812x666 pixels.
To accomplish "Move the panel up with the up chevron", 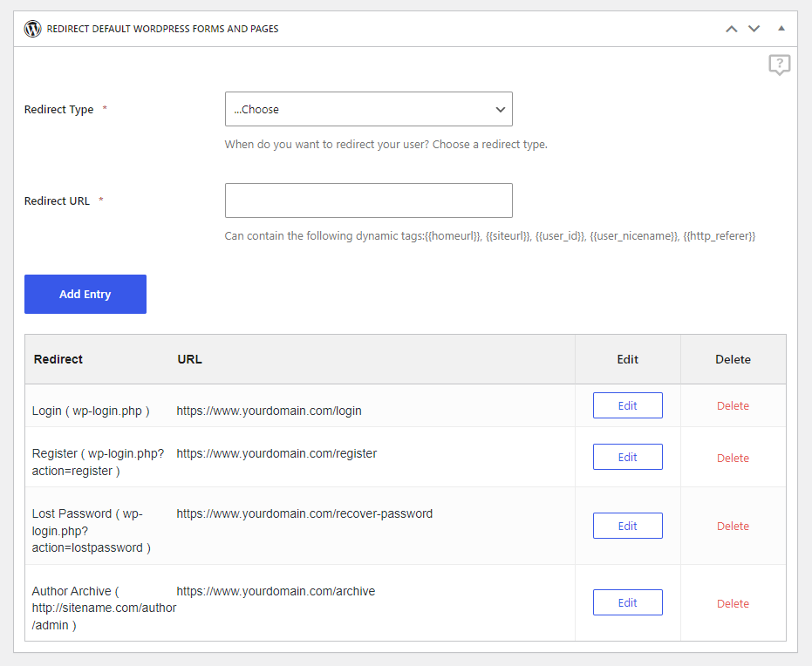I will [731, 29].
